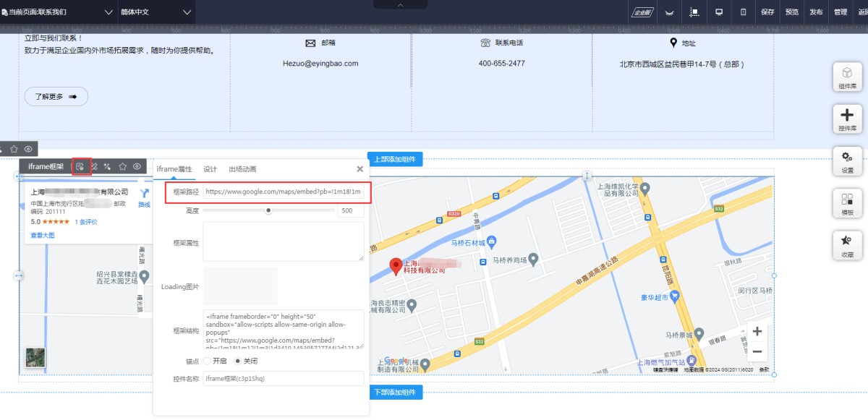868x420 pixels.
Task: Click the animation magic wand icon on iframe toolbar
Action: point(108,167)
